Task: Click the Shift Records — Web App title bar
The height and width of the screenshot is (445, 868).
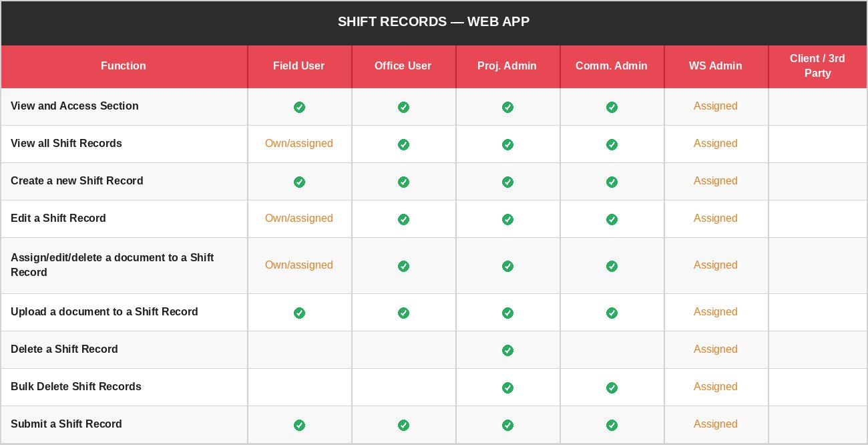Action: [x=434, y=21]
